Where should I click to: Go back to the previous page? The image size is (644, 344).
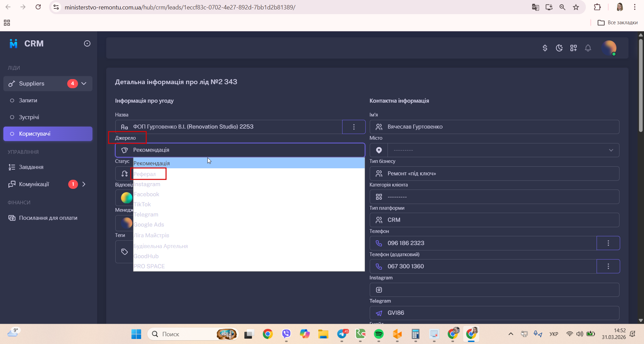[8, 7]
